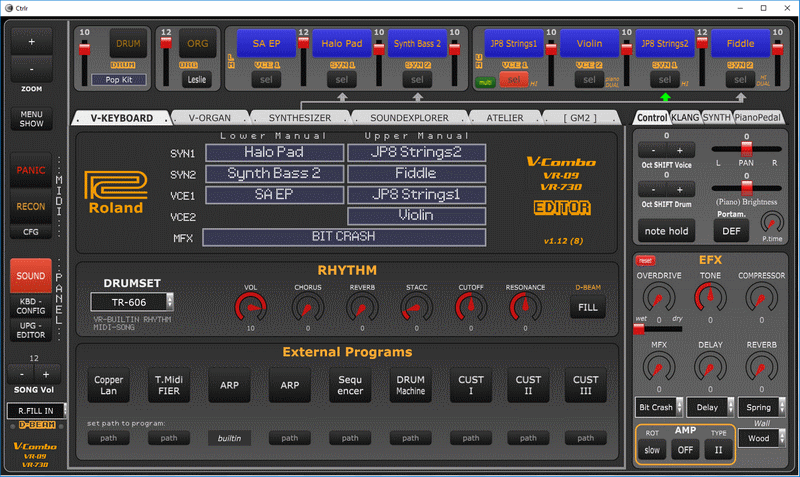Launch the Sequencer external program
Image resolution: width=800 pixels, height=477 pixels.
coord(349,385)
